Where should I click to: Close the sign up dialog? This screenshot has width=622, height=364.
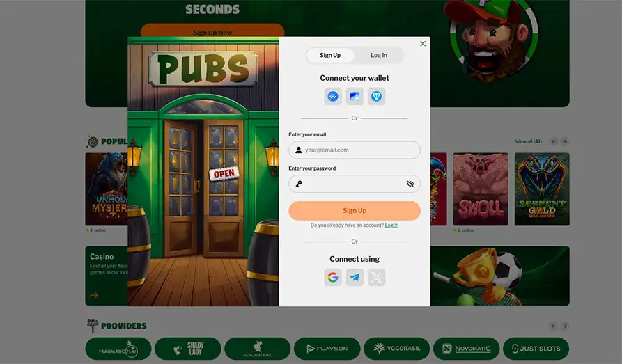tap(423, 44)
